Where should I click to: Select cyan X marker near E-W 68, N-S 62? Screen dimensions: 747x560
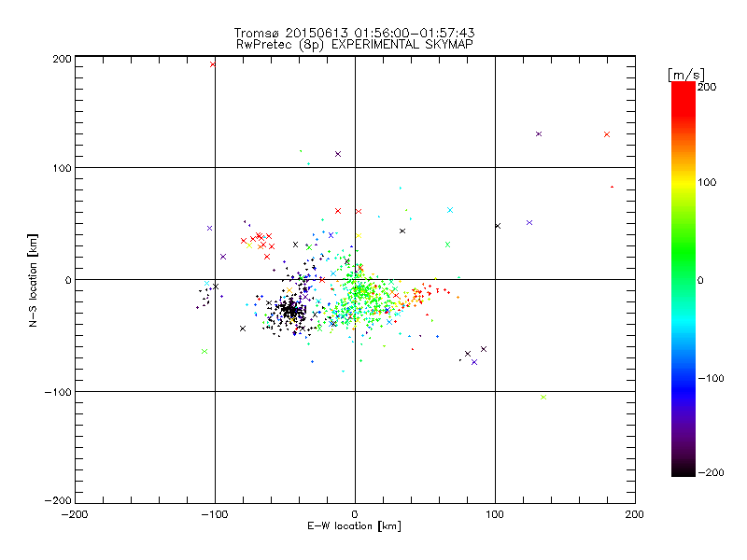tap(450, 210)
